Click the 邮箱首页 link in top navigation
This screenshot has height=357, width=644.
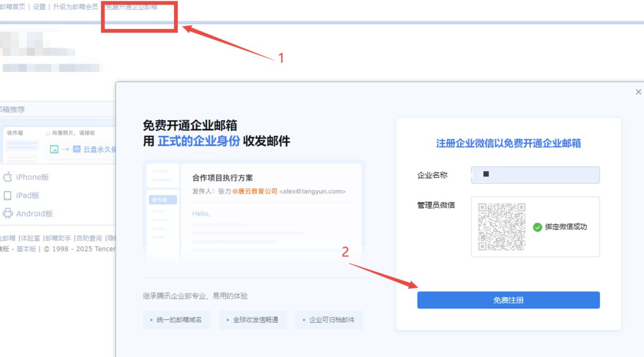(12, 7)
